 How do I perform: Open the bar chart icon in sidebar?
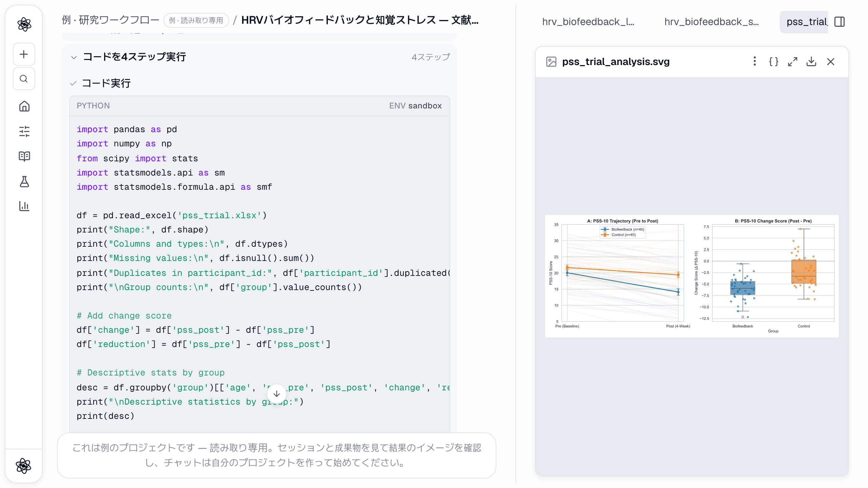(24, 206)
